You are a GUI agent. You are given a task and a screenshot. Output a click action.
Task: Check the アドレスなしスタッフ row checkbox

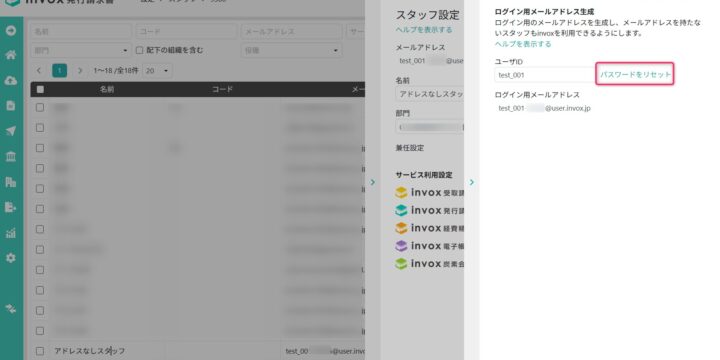[x=40, y=351]
